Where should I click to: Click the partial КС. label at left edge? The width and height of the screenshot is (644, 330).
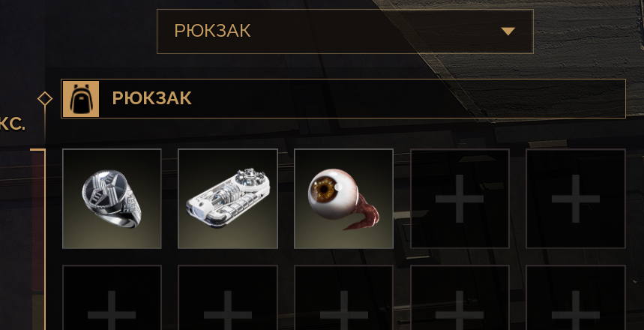13,124
